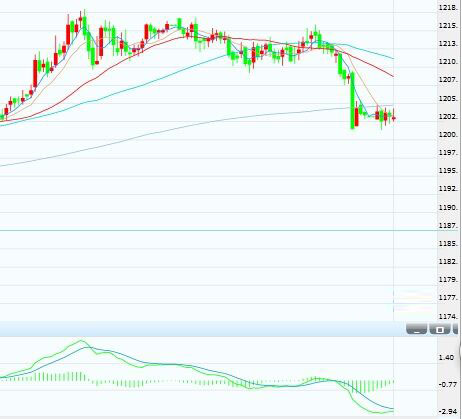Select the -0.77 MACD axis label
The height and width of the screenshot is (419, 462).
pyautogui.click(x=447, y=384)
